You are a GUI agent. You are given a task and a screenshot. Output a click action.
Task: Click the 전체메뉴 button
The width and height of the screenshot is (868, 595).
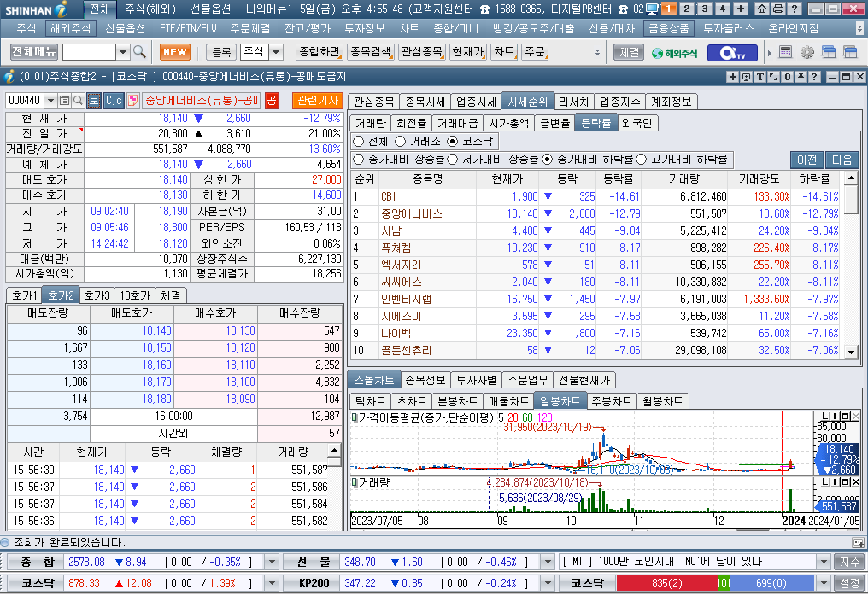tap(34, 52)
